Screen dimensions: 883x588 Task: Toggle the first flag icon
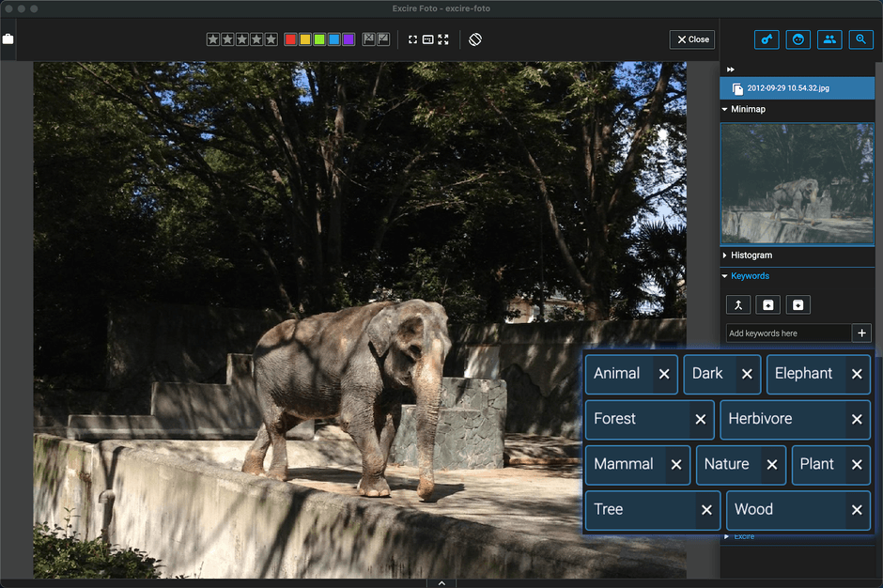coord(368,39)
